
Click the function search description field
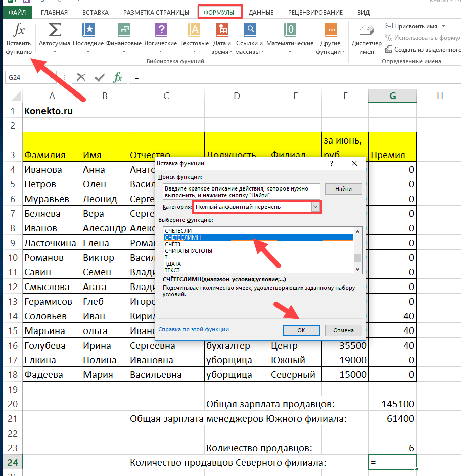tap(241, 192)
